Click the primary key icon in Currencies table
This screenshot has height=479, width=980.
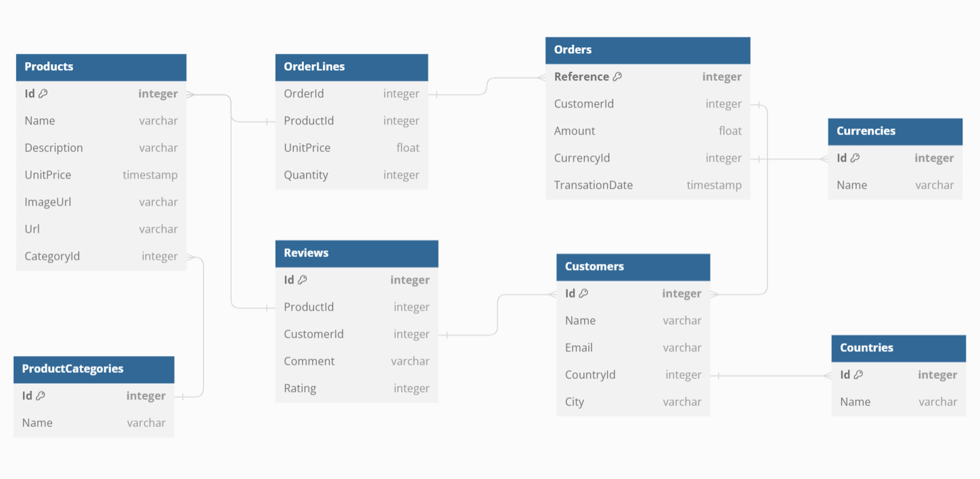[x=855, y=158]
